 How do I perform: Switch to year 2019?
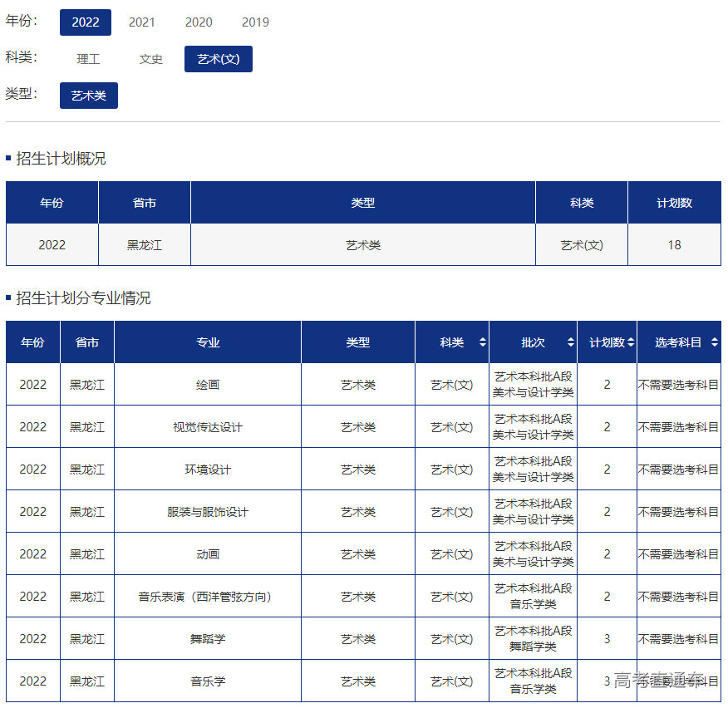pyautogui.click(x=255, y=22)
